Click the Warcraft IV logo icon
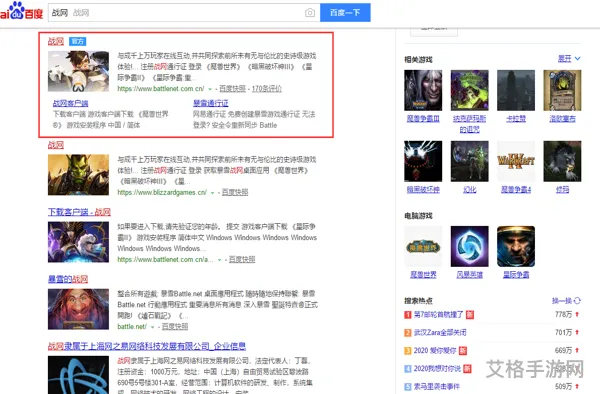Viewport: 600px width, 394px height. click(516, 161)
